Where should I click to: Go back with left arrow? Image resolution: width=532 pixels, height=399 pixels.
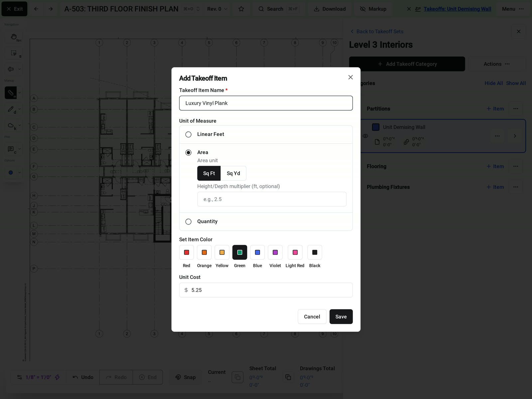[36, 9]
